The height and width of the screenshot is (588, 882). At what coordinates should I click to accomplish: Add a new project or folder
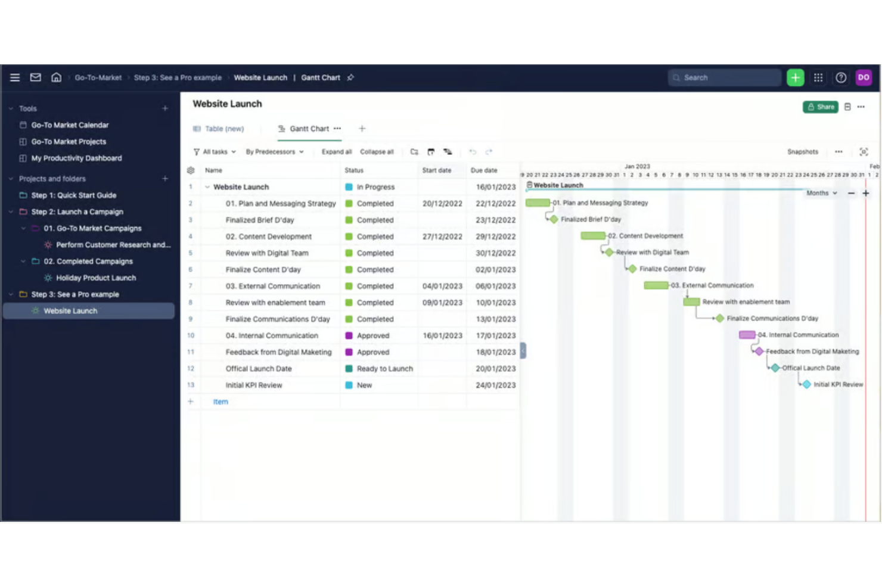(x=165, y=179)
